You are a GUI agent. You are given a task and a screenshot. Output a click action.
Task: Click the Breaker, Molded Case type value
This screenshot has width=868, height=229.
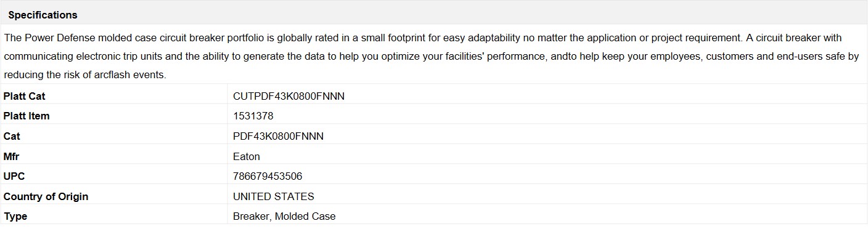click(x=284, y=216)
